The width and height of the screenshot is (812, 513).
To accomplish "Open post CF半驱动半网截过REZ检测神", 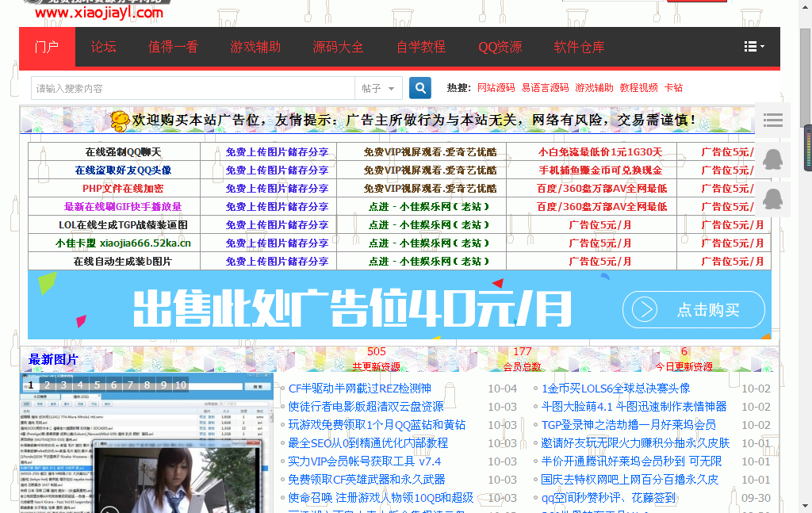I will pyautogui.click(x=360, y=389).
